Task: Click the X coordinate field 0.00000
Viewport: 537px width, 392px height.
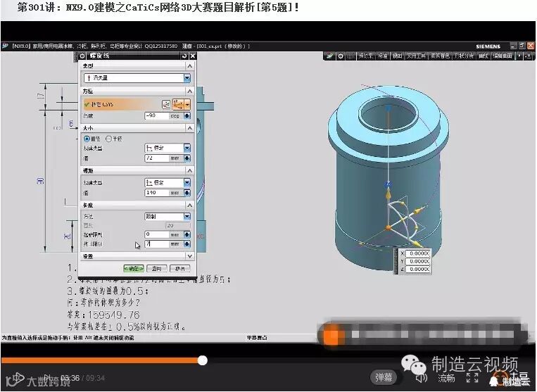Action: tap(417, 253)
